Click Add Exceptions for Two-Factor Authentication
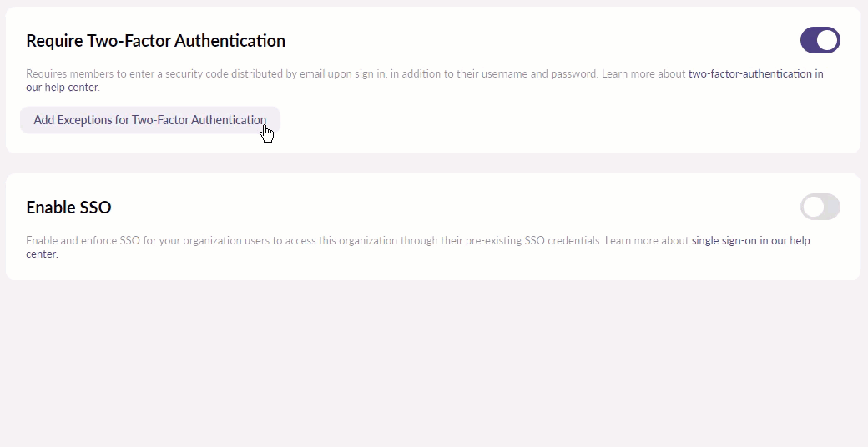The image size is (868, 447). tap(149, 120)
